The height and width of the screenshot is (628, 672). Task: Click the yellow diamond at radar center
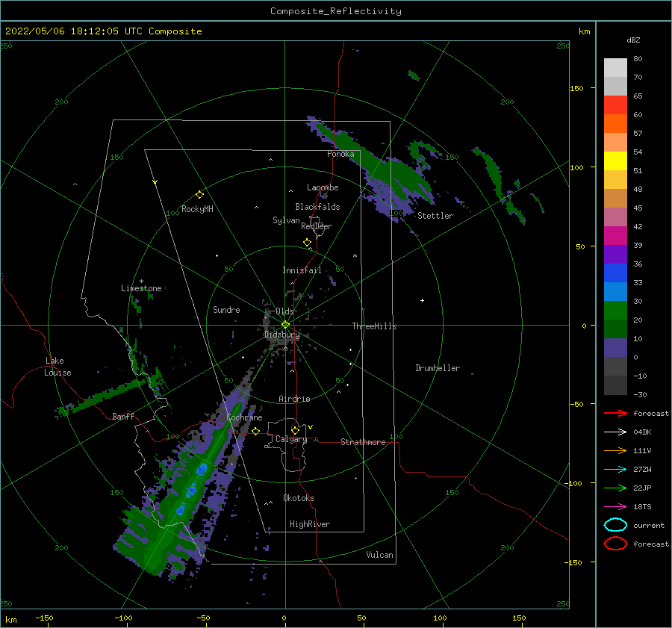point(285,325)
